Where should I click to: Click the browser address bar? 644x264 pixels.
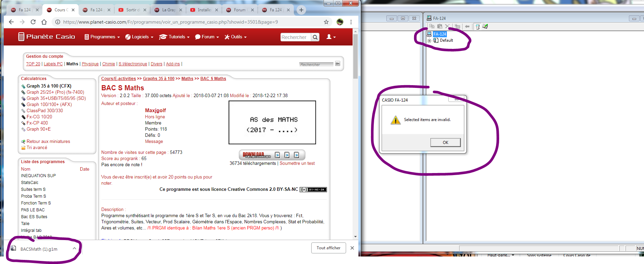click(191, 22)
